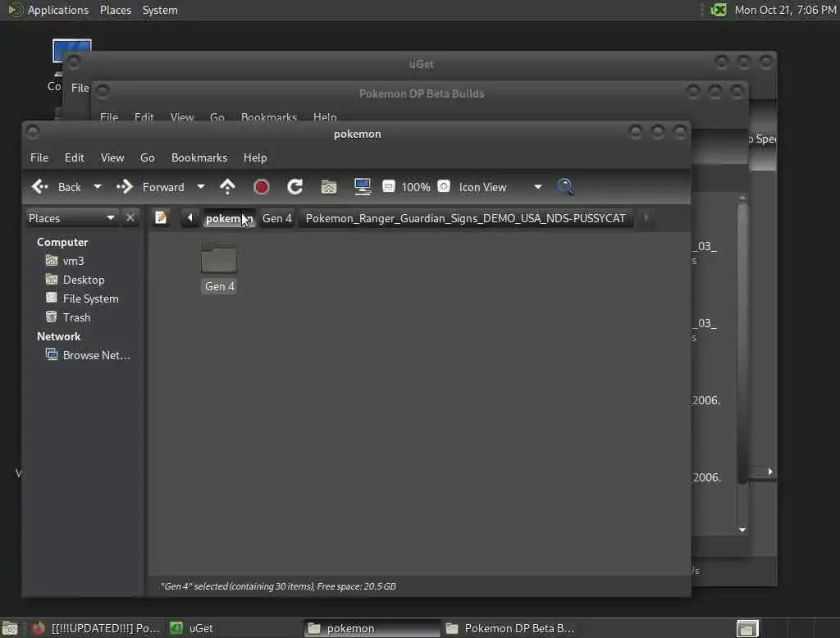
Task: Open vm3 home in sidebar
Action: 73,261
